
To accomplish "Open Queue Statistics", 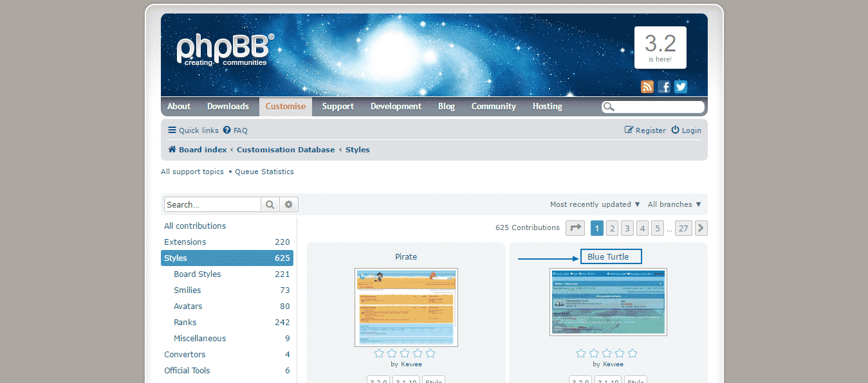I will 264,172.
